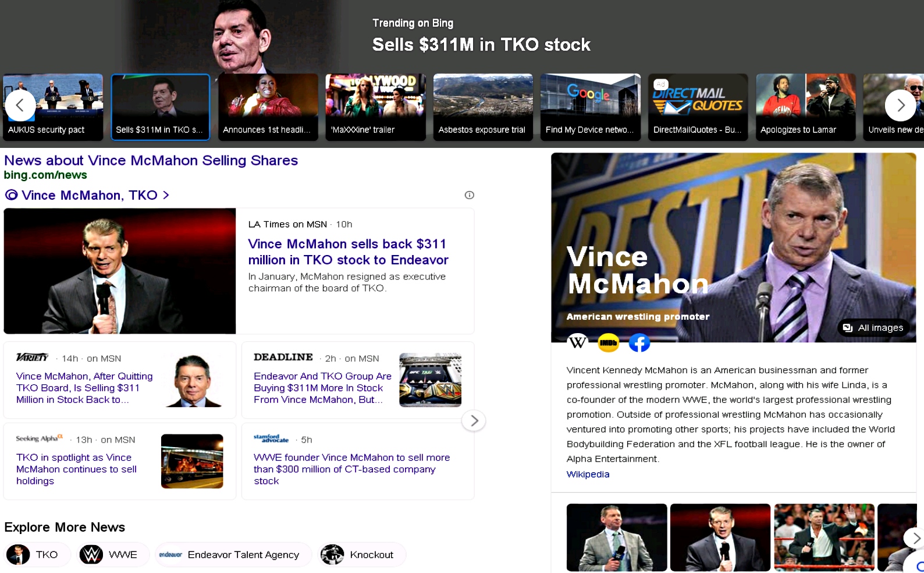Click the Stamford Advocate source logo
The image size is (924, 573).
pos(271,438)
